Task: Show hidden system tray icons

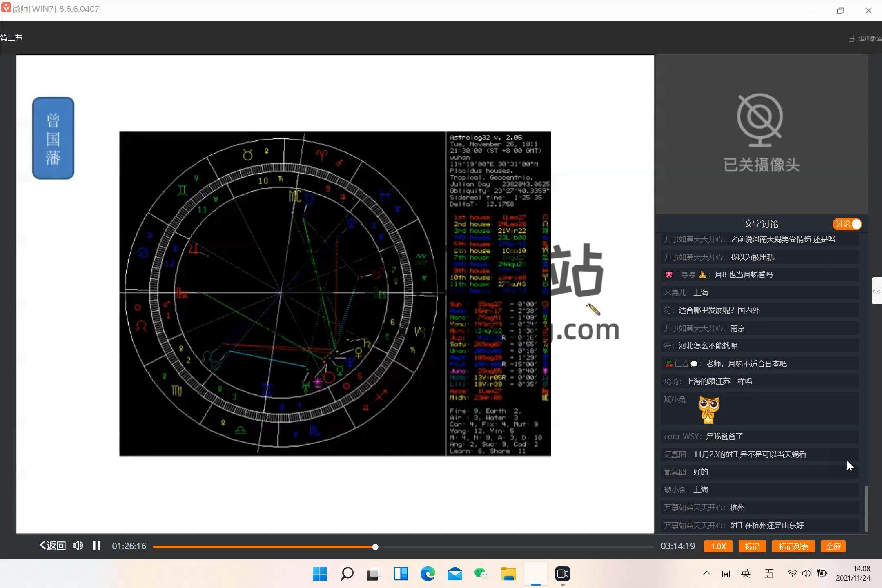Action: pos(706,573)
